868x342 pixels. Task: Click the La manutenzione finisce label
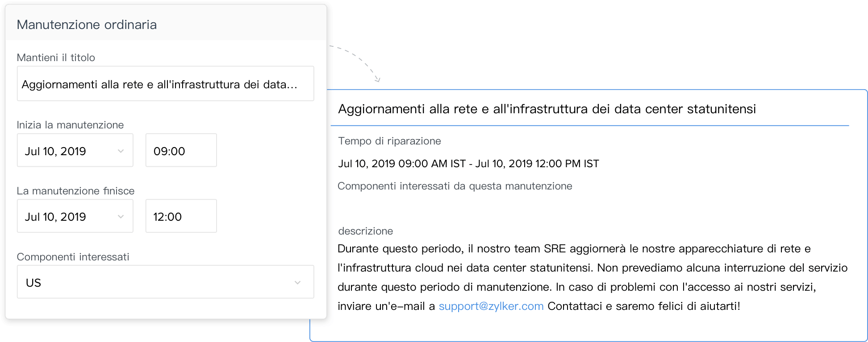pyautogui.click(x=75, y=191)
